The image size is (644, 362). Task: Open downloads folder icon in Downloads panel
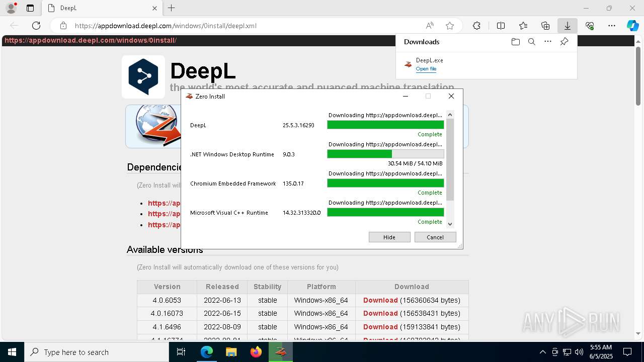(515, 42)
